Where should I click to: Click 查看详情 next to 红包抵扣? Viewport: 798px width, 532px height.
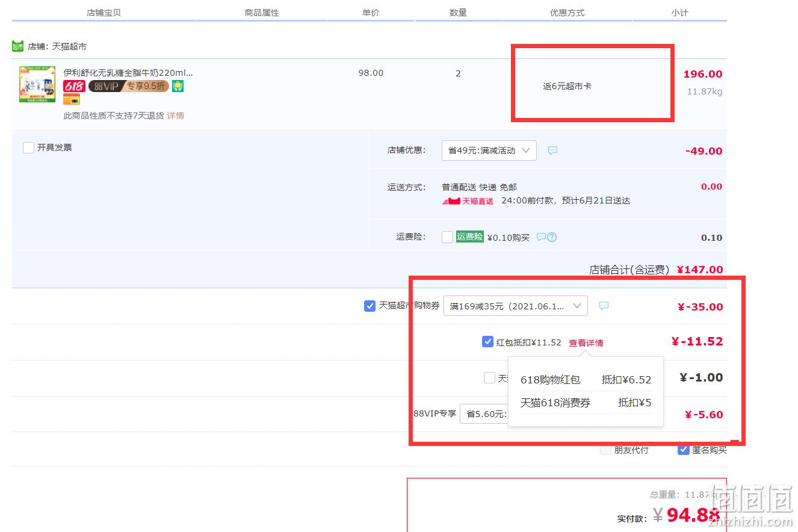(x=586, y=342)
